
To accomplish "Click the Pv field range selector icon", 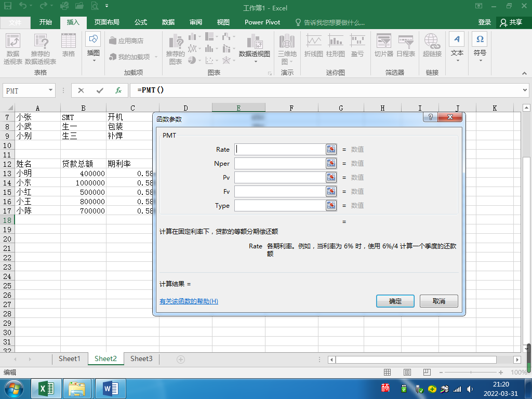I will [331, 178].
